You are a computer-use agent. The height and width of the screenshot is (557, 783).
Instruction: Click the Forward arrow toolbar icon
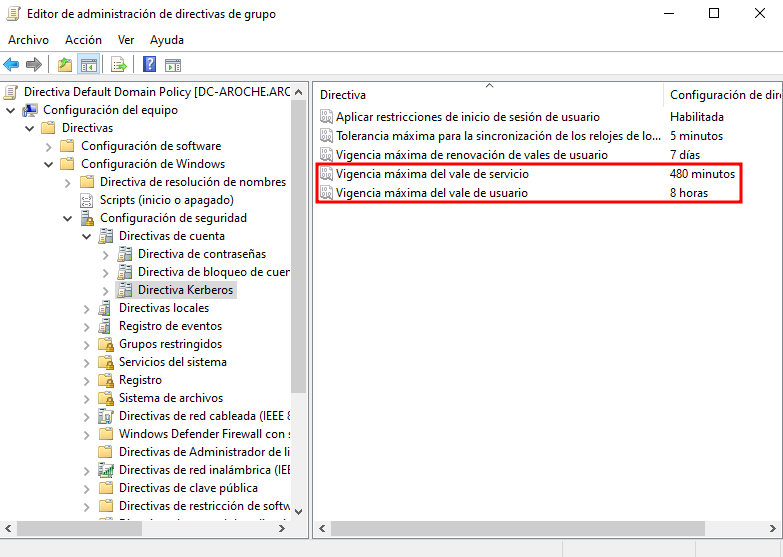pyautogui.click(x=34, y=64)
